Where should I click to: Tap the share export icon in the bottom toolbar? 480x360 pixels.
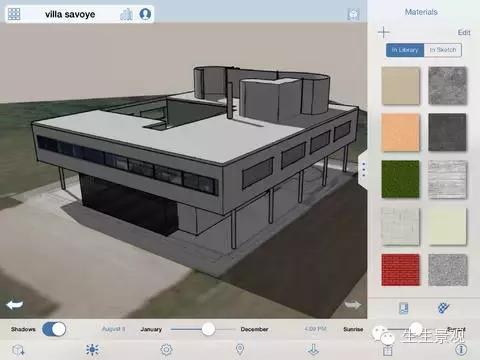(387, 350)
